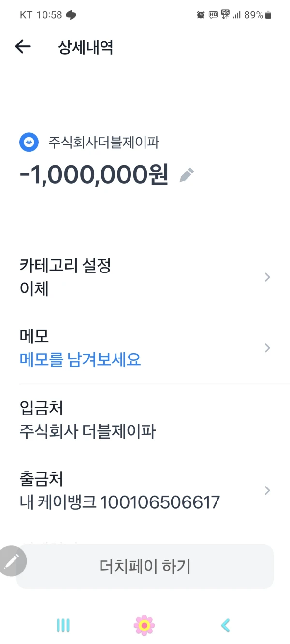
Task: Open 내 케이뱅크 account entry
Action: coord(119,502)
